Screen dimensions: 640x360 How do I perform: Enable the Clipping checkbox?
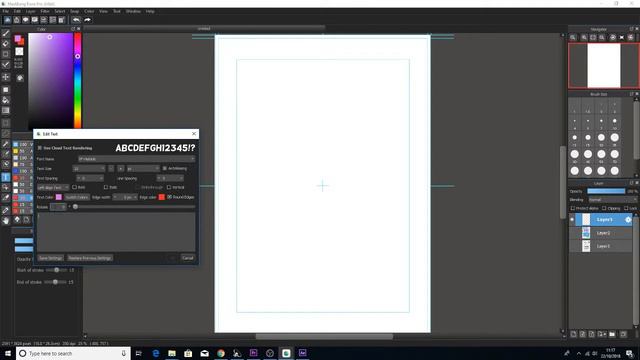coord(604,208)
